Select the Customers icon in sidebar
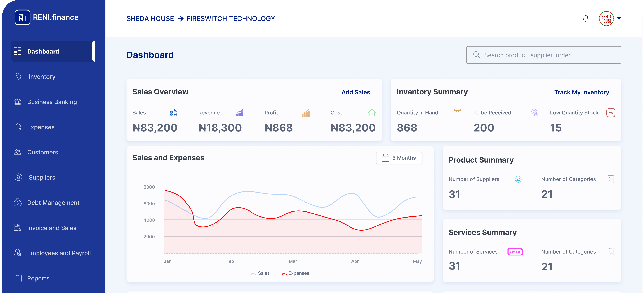The image size is (644, 293). tap(18, 152)
